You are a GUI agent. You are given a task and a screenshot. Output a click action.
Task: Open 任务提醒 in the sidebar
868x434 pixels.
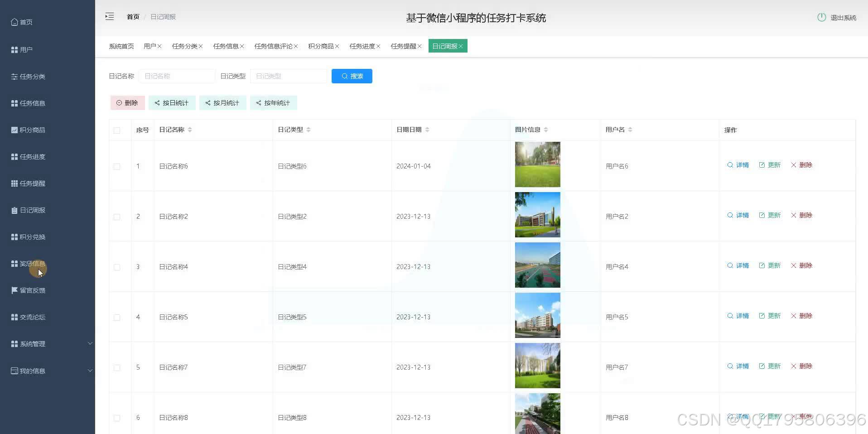[x=28, y=183]
